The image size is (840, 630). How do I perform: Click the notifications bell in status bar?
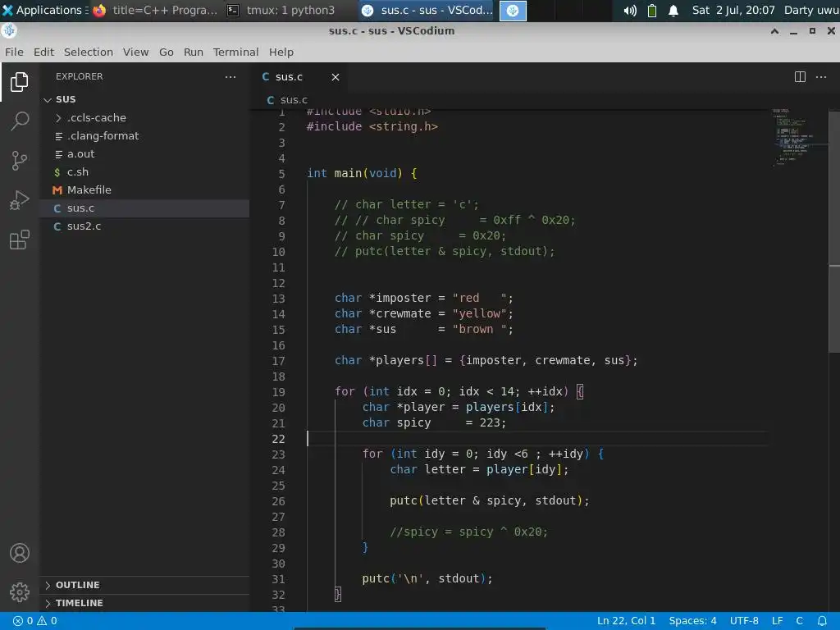pyautogui.click(x=822, y=621)
